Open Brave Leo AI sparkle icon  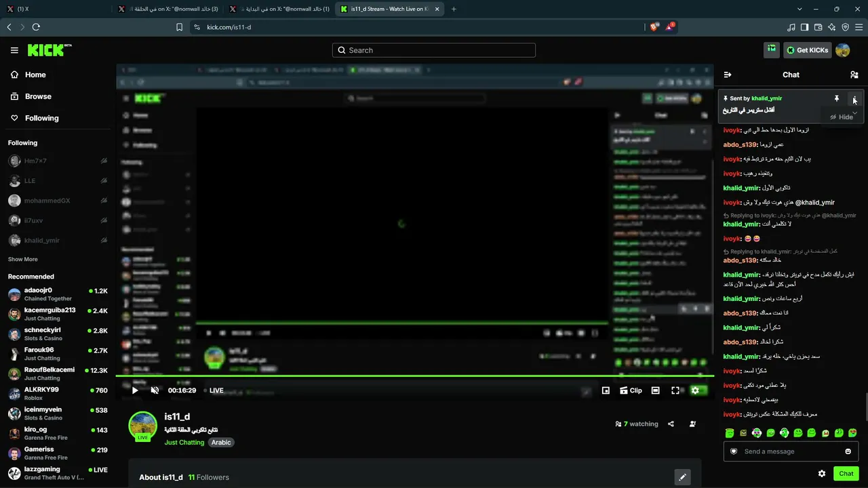[831, 27]
